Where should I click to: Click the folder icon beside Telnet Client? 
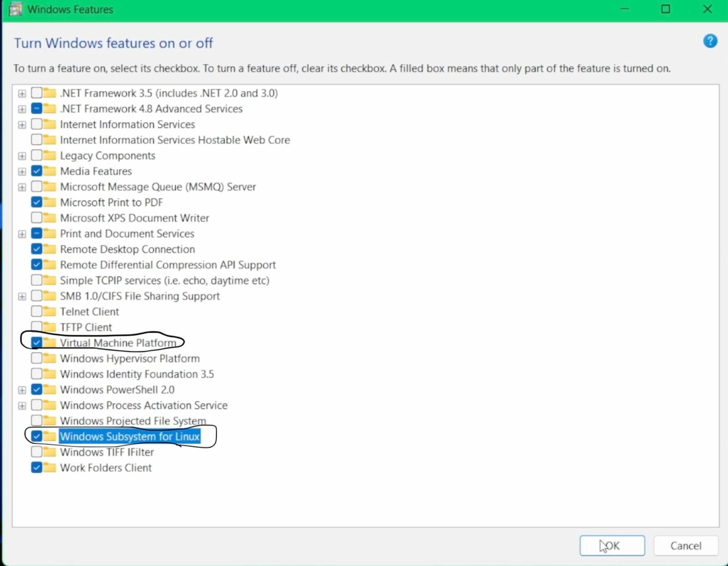point(51,311)
